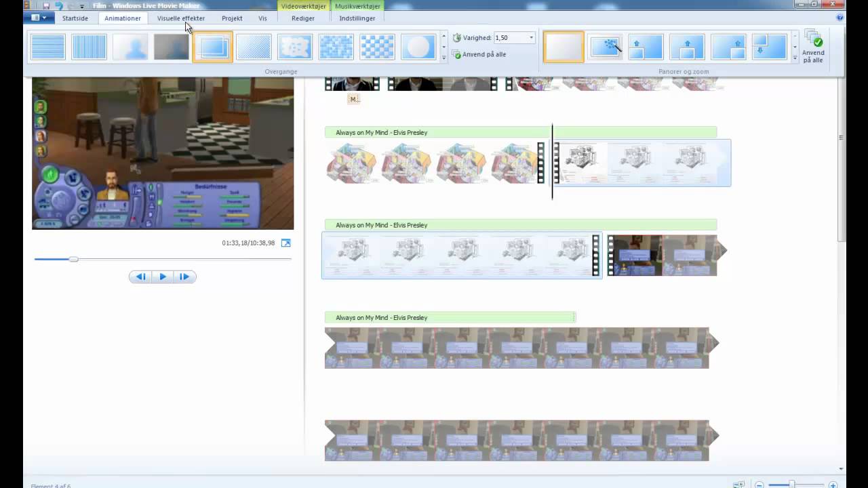Apply the small pixelate squares transition

336,47
